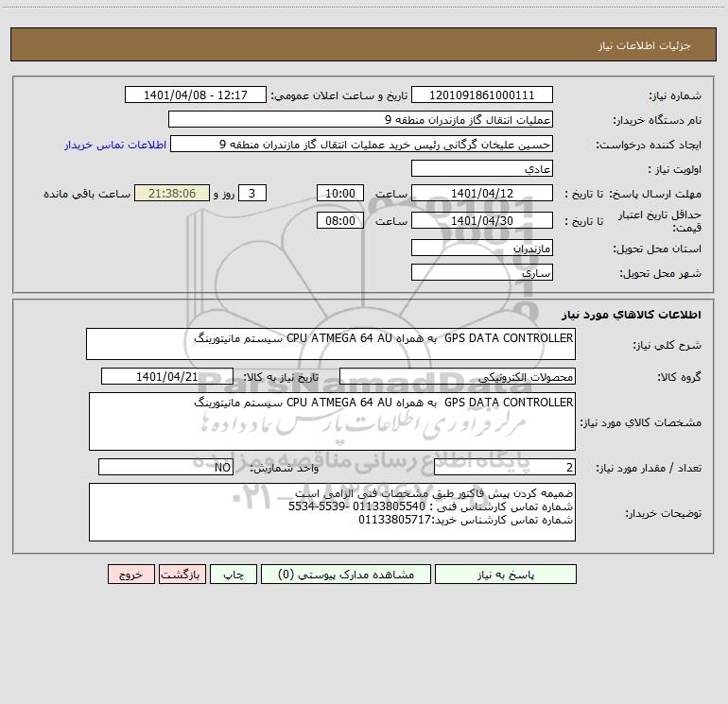Open اطلاعات تماس خریدار link
728x704 pixels.
coord(115,145)
